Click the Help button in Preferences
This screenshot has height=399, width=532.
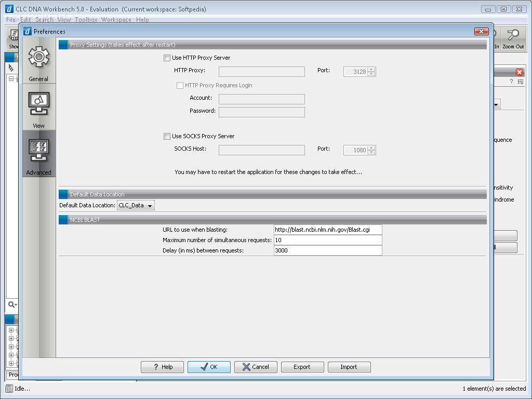click(162, 367)
